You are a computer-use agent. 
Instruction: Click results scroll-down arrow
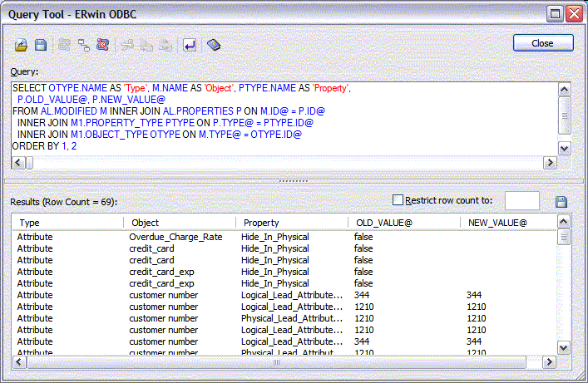(x=564, y=348)
